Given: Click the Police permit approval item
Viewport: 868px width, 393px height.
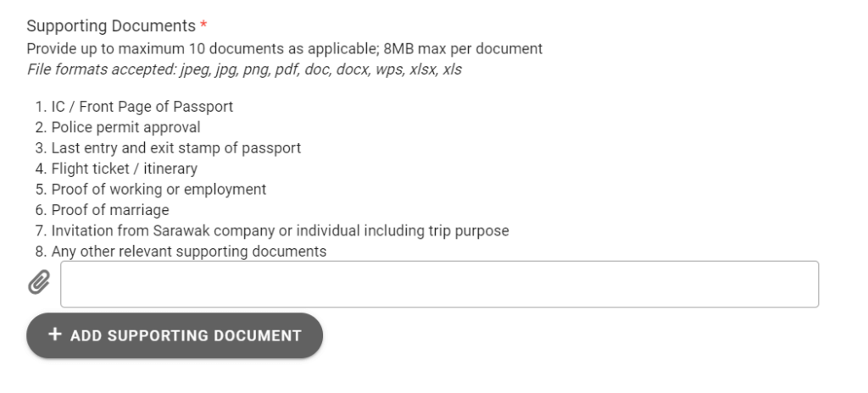Looking at the screenshot, I should point(125,127).
